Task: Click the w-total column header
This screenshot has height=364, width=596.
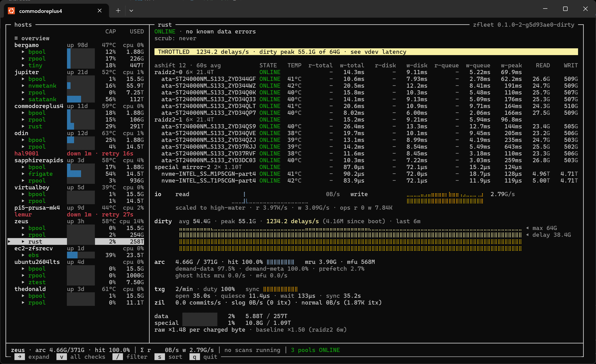Action: click(352, 65)
